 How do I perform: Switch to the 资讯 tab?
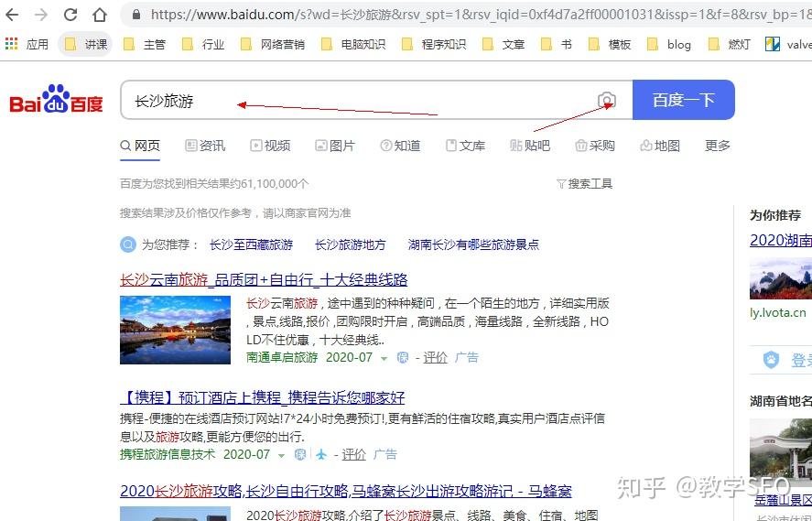coord(205,146)
